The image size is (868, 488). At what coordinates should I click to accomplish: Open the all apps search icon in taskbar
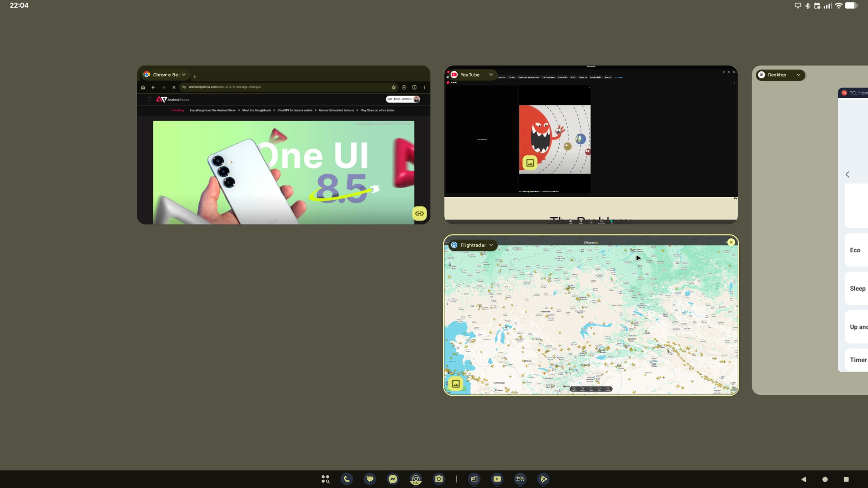(x=325, y=479)
